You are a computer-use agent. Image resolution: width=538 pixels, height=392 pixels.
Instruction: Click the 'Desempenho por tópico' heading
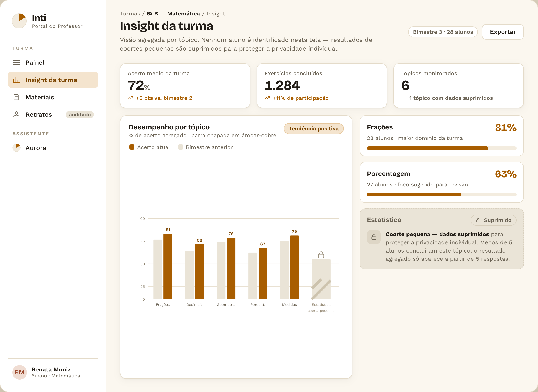click(x=169, y=127)
